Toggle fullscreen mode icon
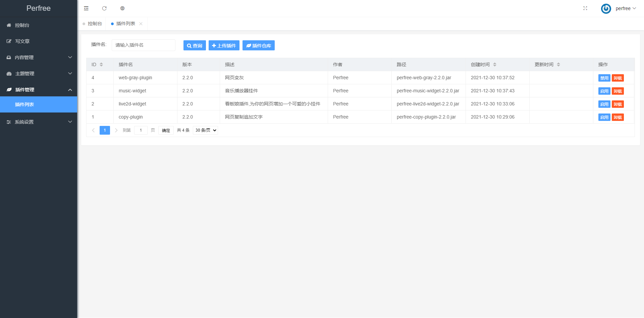This screenshot has height=318, width=644. [x=585, y=8]
